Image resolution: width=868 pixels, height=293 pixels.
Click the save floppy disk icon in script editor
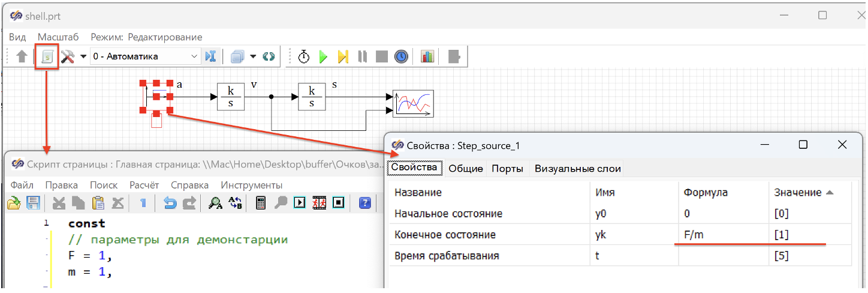[x=33, y=203]
